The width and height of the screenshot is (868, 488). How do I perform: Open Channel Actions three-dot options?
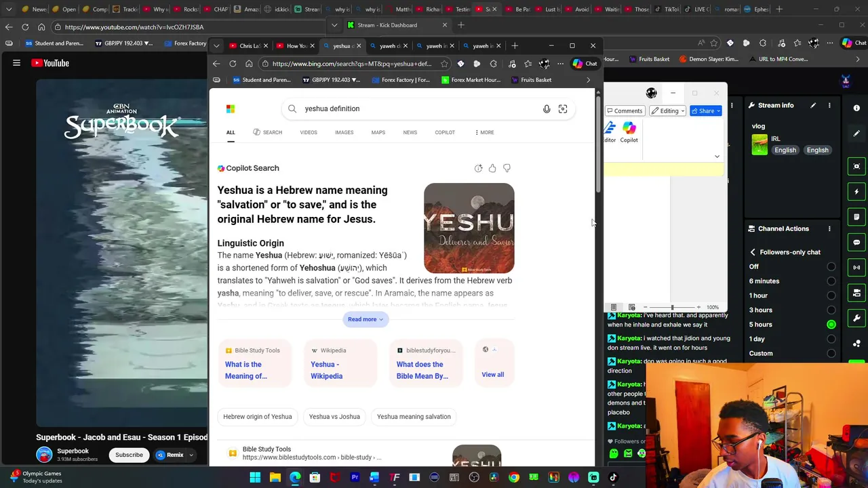pos(829,228)
